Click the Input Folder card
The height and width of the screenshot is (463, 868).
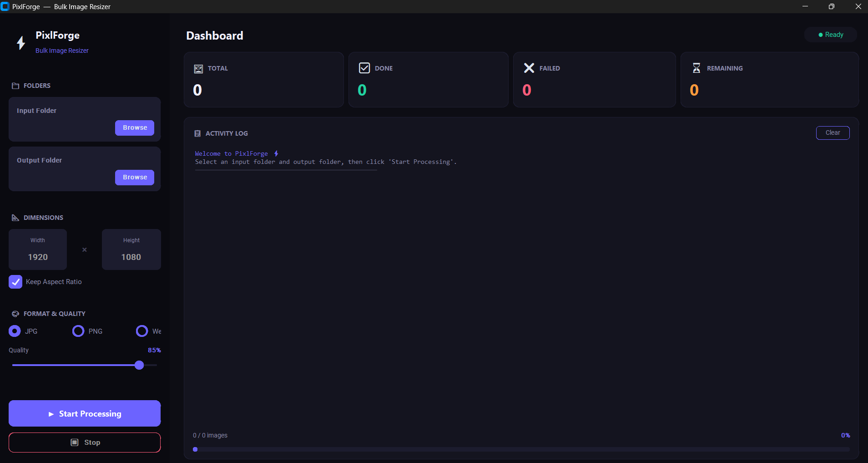[85, 119]
